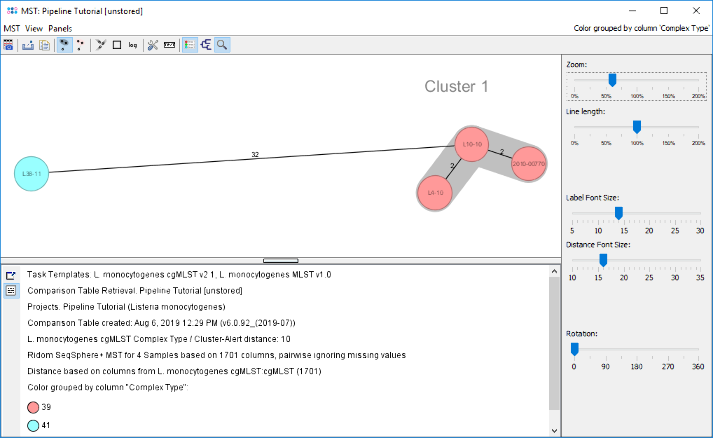Click the red swatch for complex type 39
The width and height of the screenshot is (713, 438).
click(34, 407)
